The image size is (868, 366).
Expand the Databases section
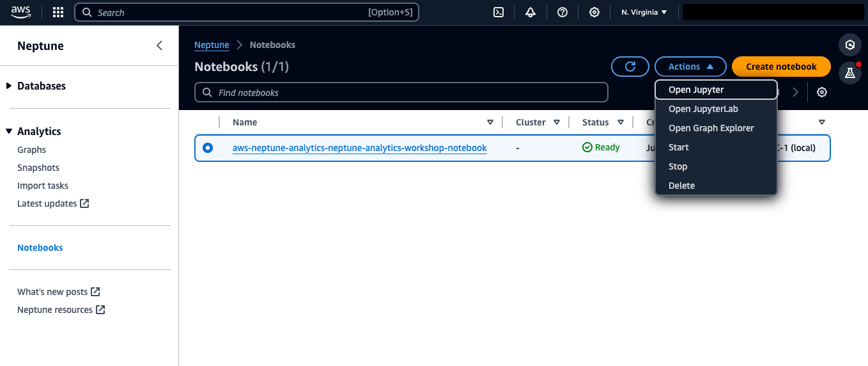click(x=10, y=86)
